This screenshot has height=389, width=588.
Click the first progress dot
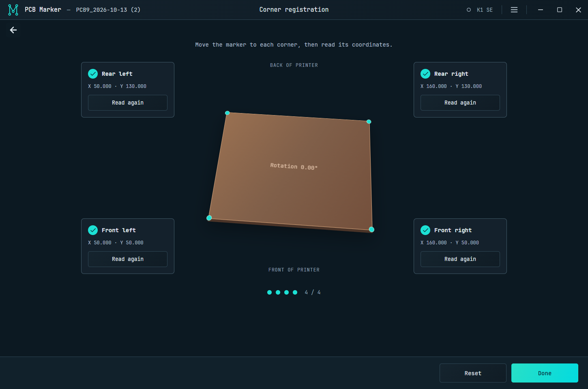(x=269, y=292)
